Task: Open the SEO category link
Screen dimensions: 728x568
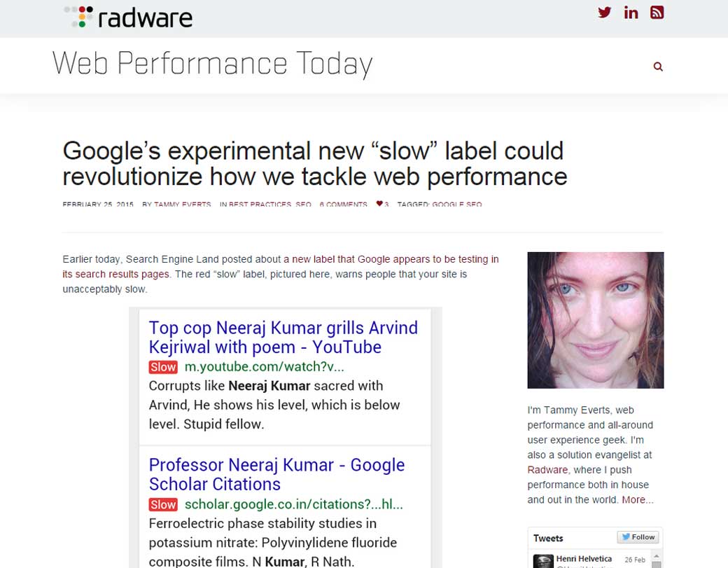Action: point(302,205)
